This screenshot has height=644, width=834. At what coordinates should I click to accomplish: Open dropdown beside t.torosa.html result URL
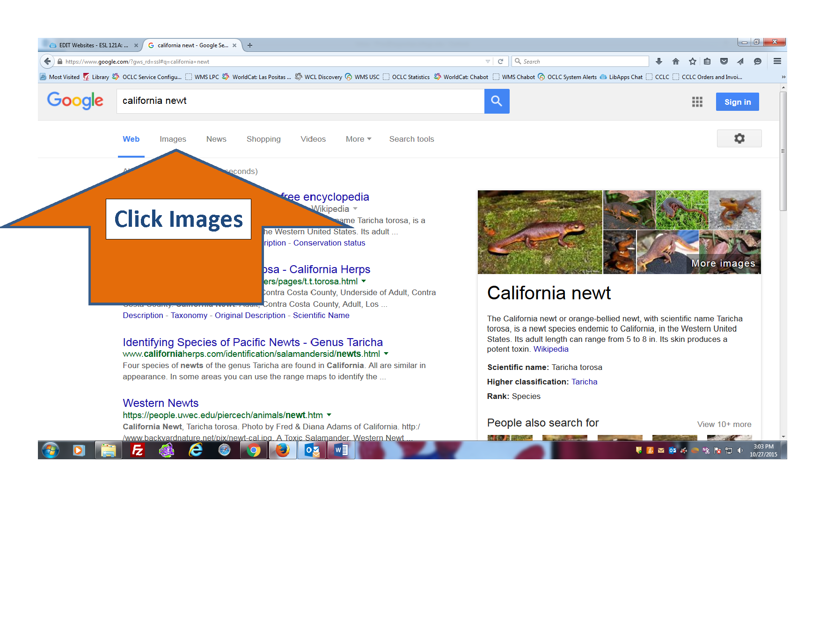(x=364, y=281)
